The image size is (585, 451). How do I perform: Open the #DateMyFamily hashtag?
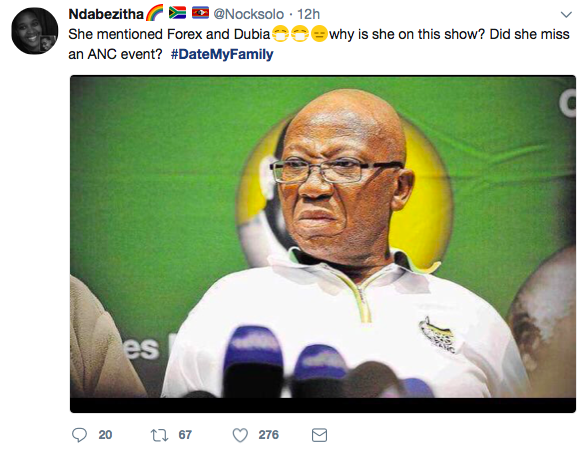[x=222, y=54]
